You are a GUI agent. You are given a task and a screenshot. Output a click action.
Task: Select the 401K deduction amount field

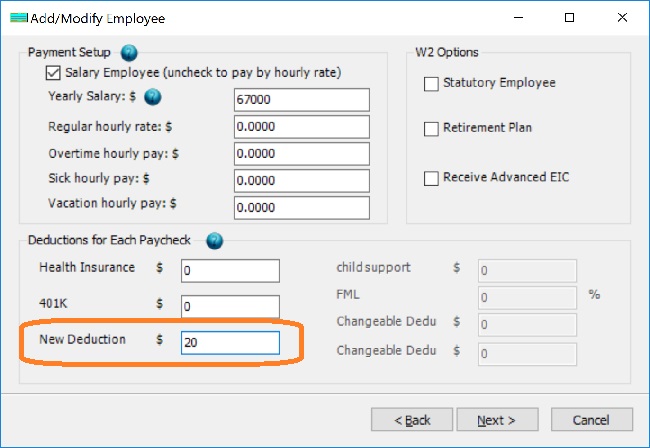click(230, 306)
